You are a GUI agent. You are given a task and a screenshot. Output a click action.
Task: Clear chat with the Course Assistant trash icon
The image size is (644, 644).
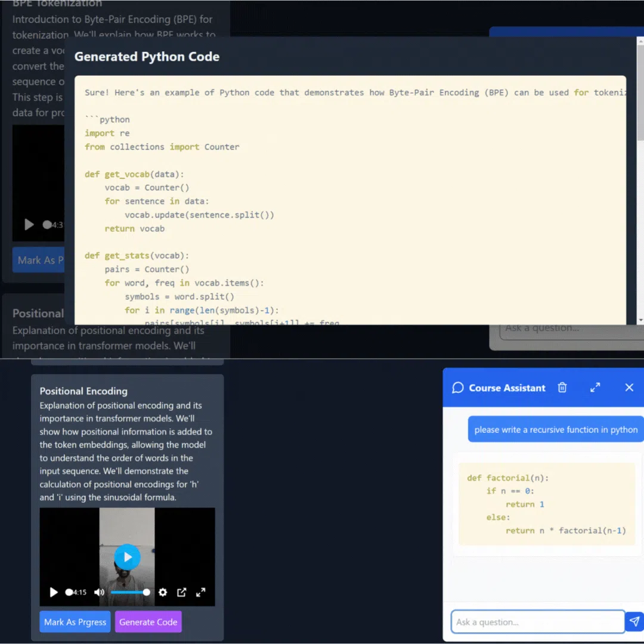pos(562,388)
